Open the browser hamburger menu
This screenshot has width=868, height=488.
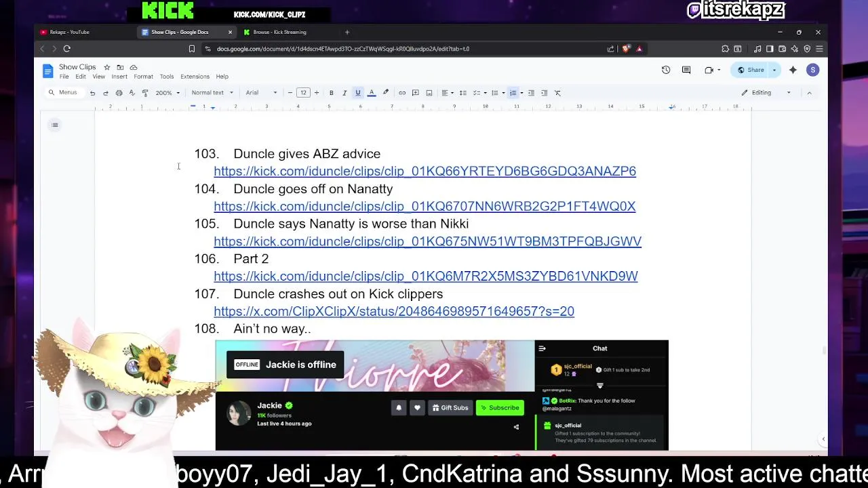(x=819, y=49)
